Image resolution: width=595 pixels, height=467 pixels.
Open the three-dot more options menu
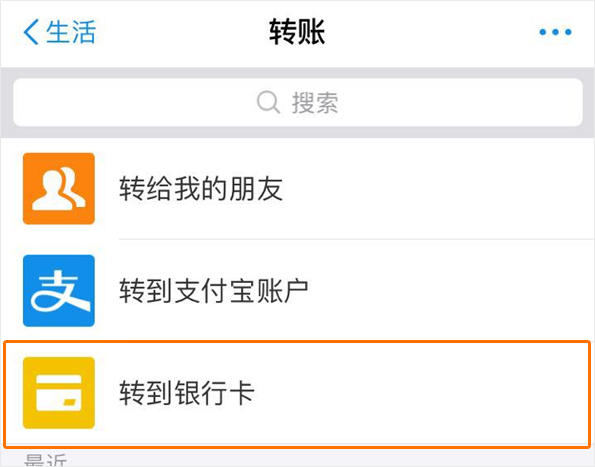click(x=555, y=32)
